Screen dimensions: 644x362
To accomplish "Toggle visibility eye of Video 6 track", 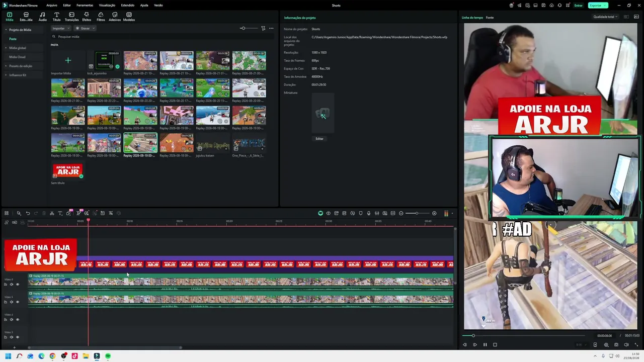I will [x=18, y=285].
